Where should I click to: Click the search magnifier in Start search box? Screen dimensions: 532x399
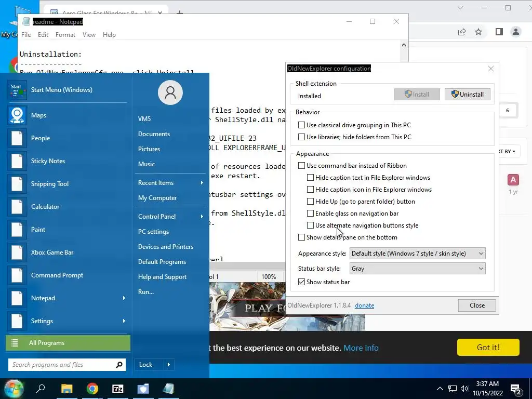(119, 365)
